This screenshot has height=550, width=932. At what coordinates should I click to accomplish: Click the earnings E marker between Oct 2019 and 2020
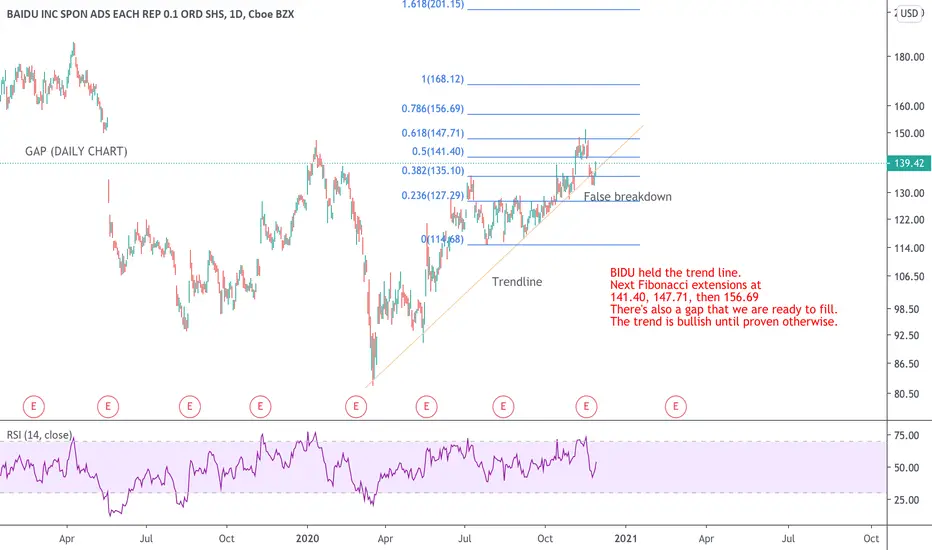pos(260,407)
